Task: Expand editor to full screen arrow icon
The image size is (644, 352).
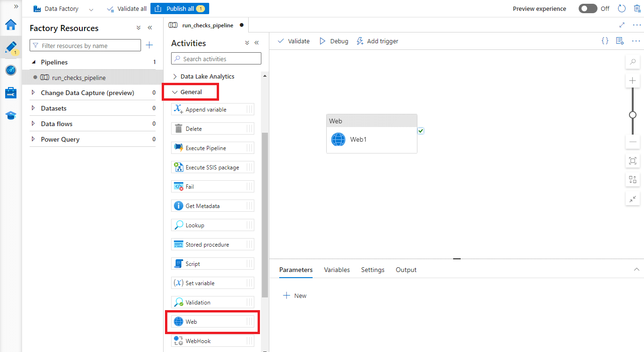Action: pos(622,25)
